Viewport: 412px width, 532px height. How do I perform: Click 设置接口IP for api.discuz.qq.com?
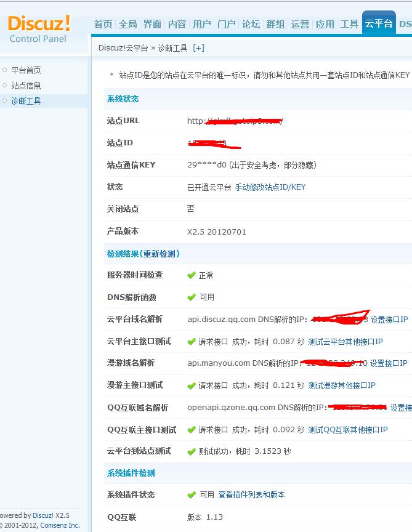[389, 320]
